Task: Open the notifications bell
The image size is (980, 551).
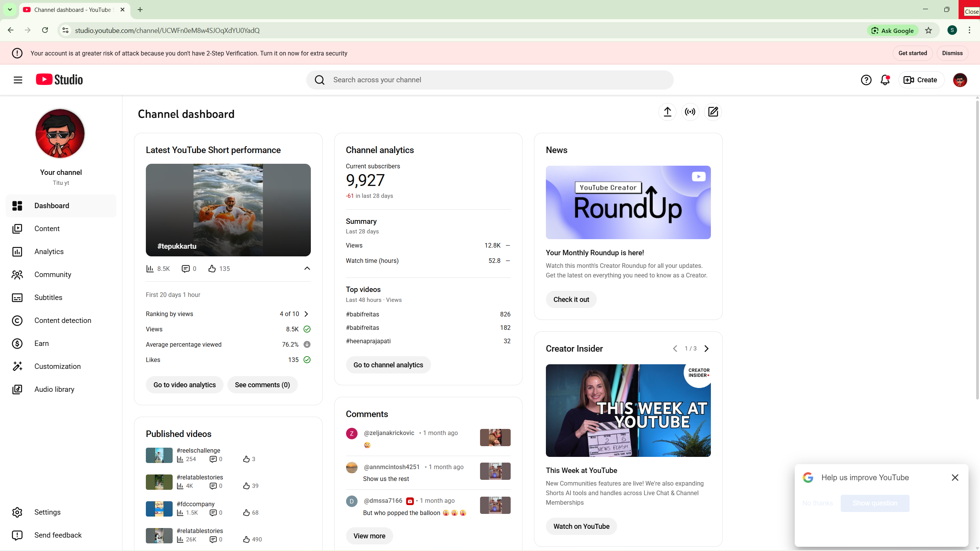Action: [x=885, y=80]
